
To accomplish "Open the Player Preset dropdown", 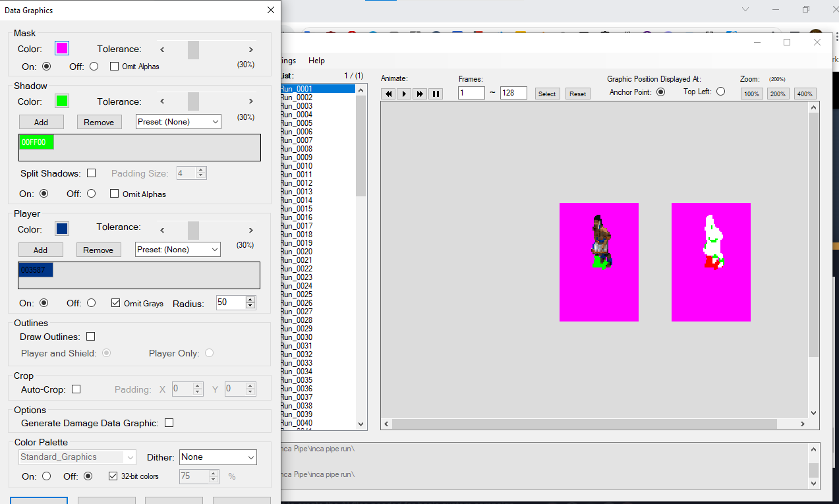I will pyautogui.click(x=178, y=249).
